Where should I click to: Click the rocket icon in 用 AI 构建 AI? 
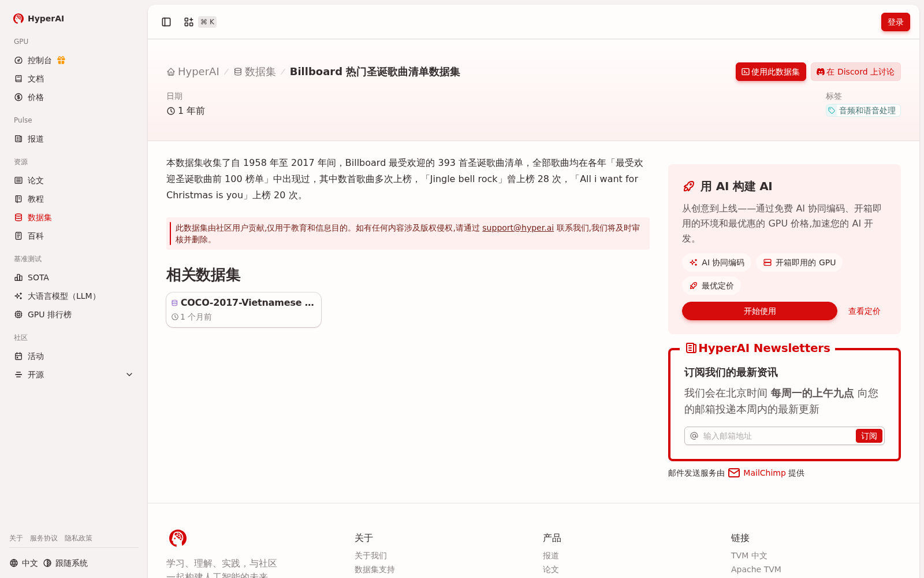[x=689, y=186]
